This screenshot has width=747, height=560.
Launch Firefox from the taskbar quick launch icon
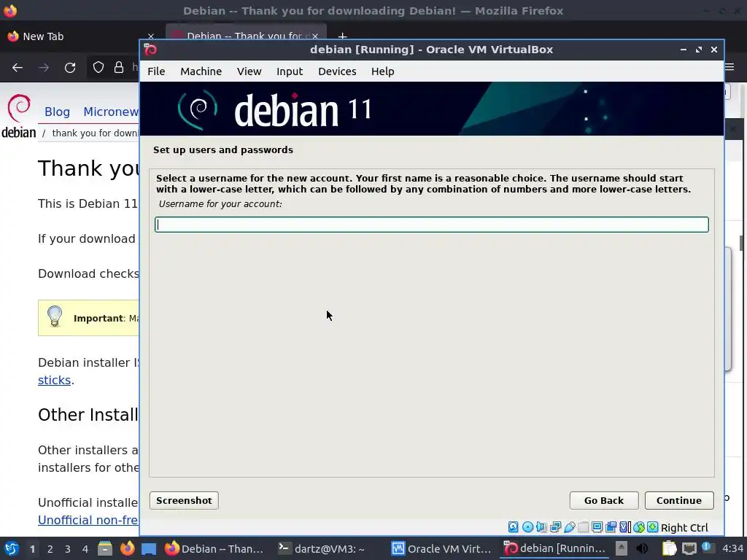tap(127, 548)
